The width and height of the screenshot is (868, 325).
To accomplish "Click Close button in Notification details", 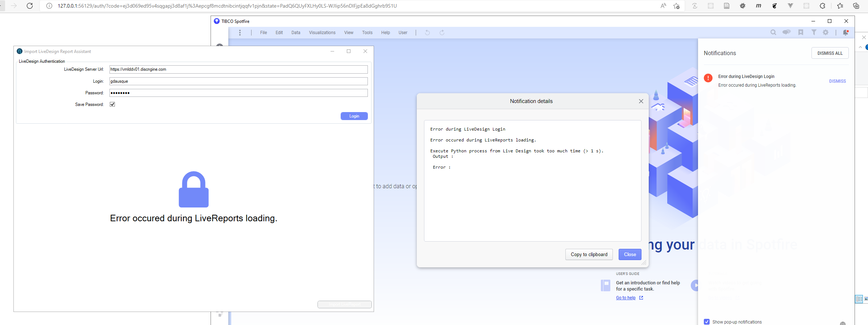I will 630,254.
